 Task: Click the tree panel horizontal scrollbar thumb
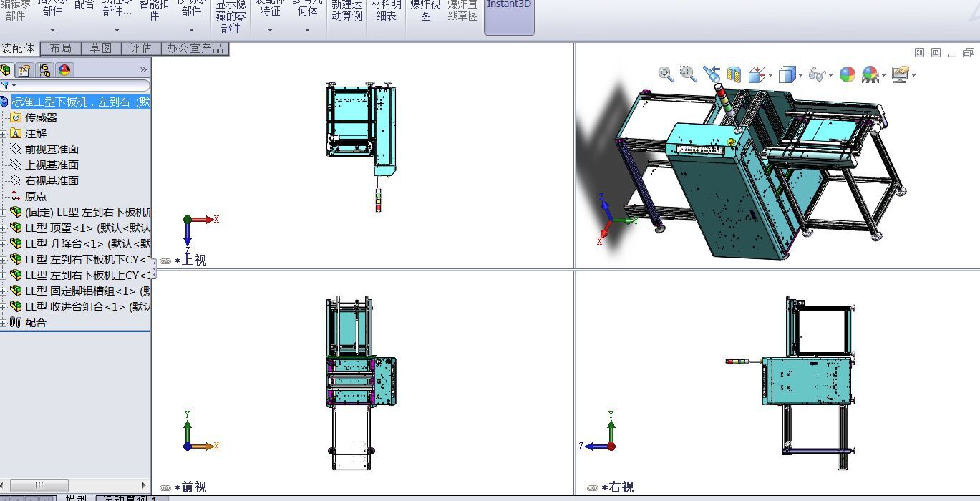(39, 485)
